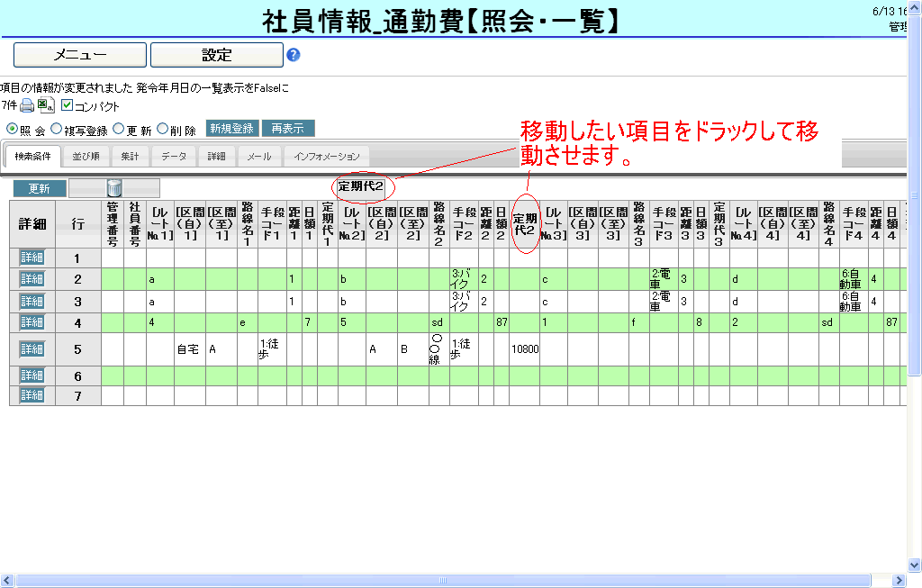Click the blue help question mark icon
Screen dimensions: 922x588
[293, 55]
